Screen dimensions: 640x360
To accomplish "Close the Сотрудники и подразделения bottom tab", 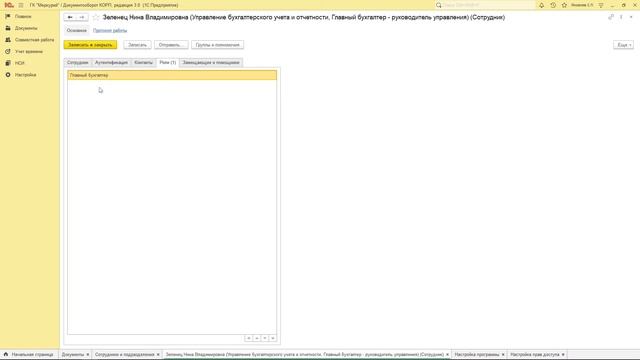I will pos(158,355).
